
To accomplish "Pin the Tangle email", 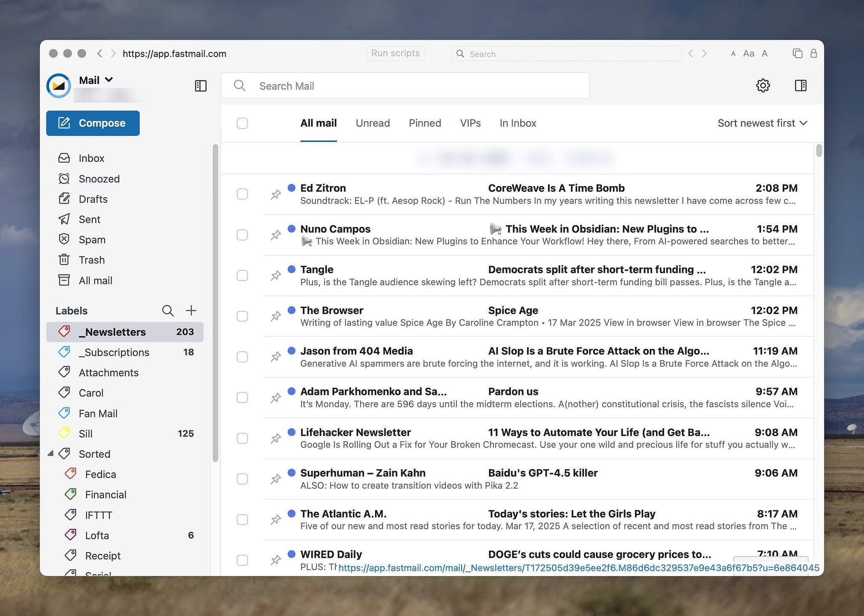I will [276, 276].
